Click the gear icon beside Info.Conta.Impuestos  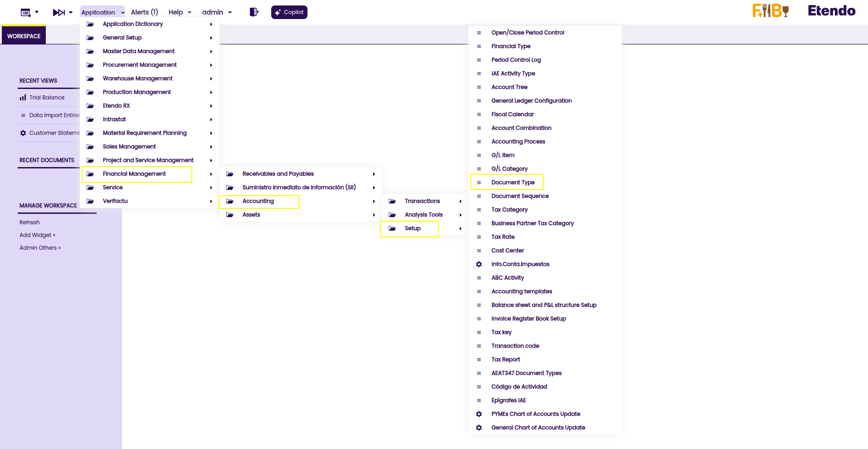pyautogui.click(x=479, y=264)
